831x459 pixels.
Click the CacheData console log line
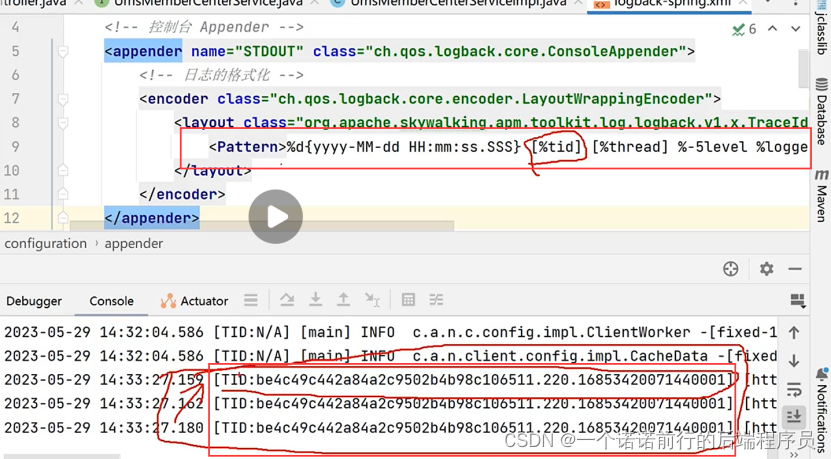click(x=391, y=356)
